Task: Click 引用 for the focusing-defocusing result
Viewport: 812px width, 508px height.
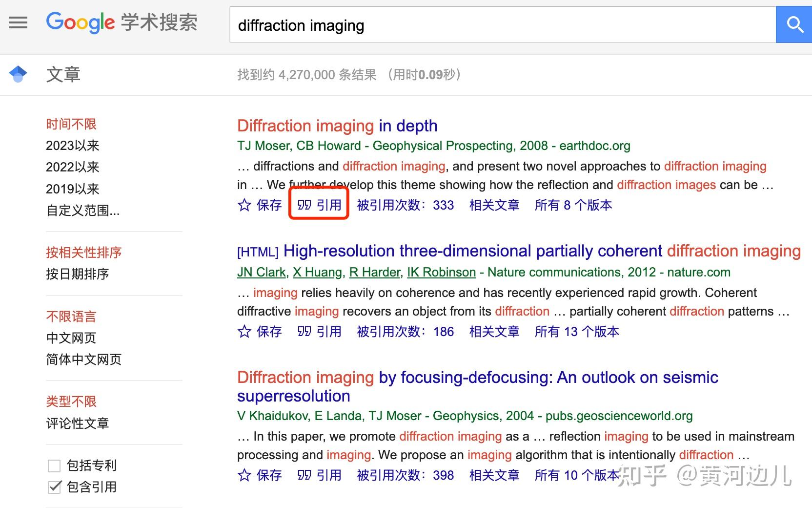Action: 329,475
